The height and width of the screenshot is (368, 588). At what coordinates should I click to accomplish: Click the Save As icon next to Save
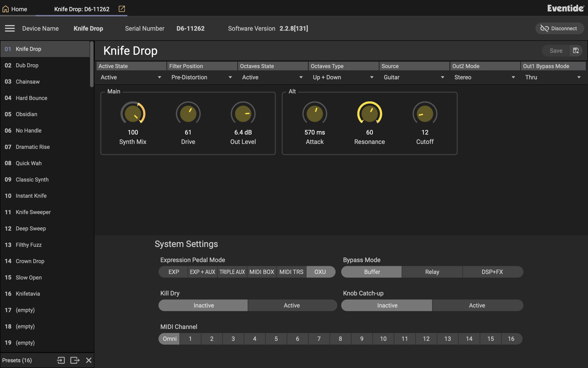[576, 51]
